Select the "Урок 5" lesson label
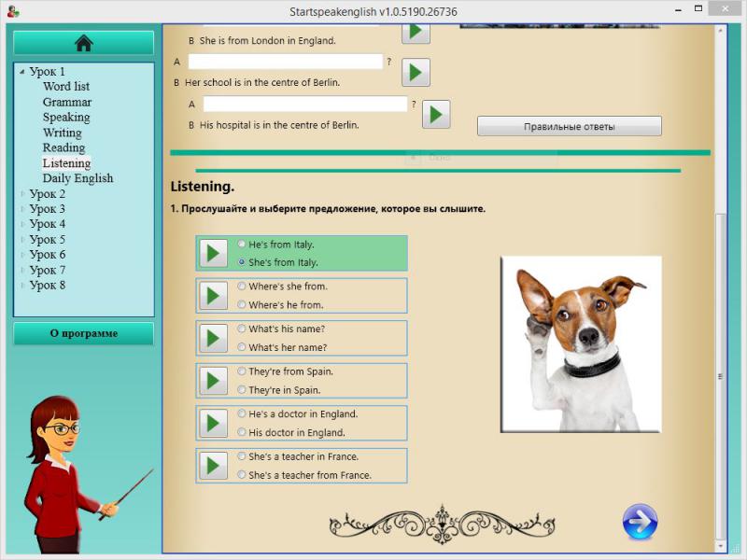This screenshot has height=560, width=747. tap(48, 240)
